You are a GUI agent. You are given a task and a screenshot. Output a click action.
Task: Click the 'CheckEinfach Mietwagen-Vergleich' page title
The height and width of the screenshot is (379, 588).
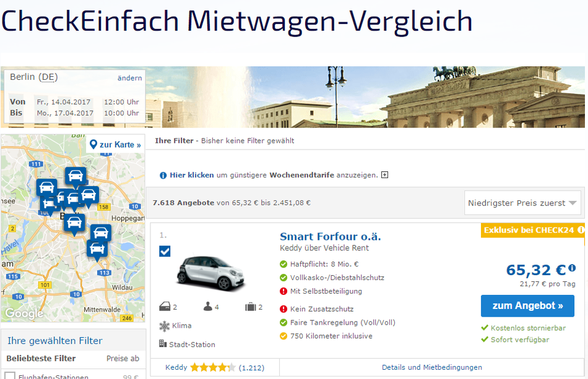(x=236, y=21)
